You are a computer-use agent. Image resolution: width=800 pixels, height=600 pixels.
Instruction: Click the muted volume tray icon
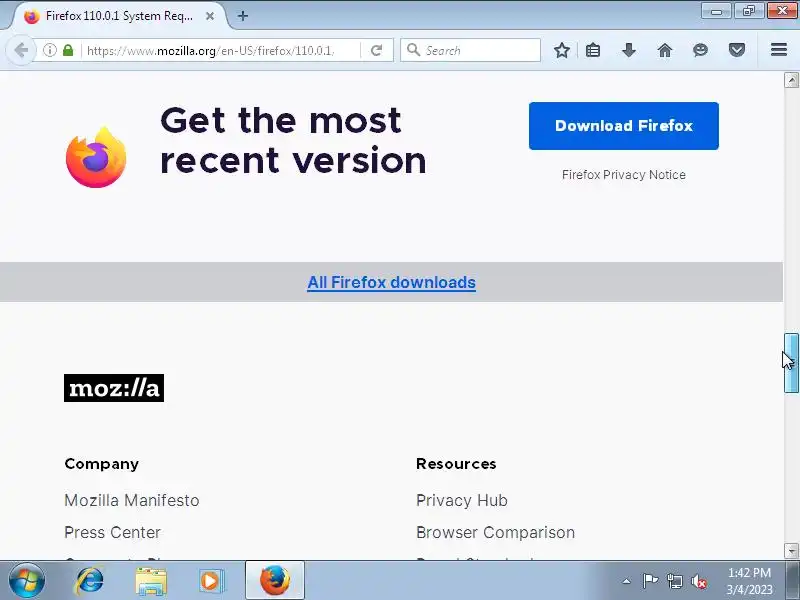pos(698,581)
